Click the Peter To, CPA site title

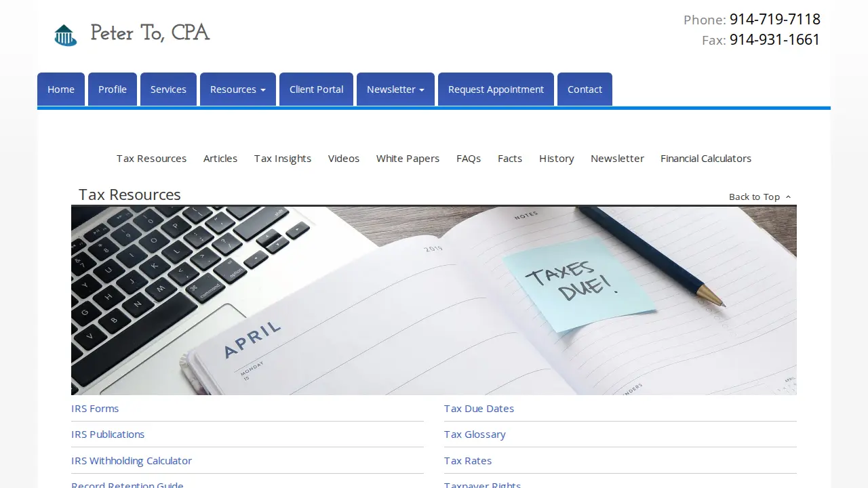tap(150, 33)
